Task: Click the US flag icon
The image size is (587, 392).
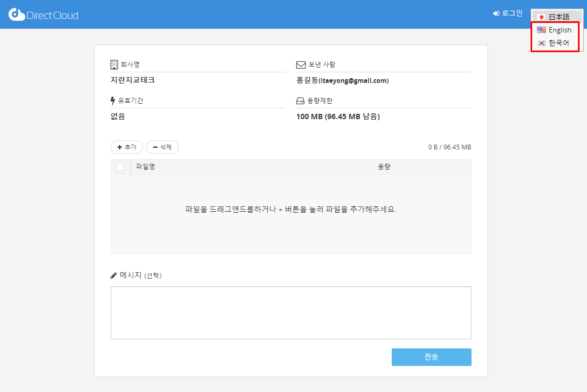Action: pyautogui.click(x=541, y=30)
